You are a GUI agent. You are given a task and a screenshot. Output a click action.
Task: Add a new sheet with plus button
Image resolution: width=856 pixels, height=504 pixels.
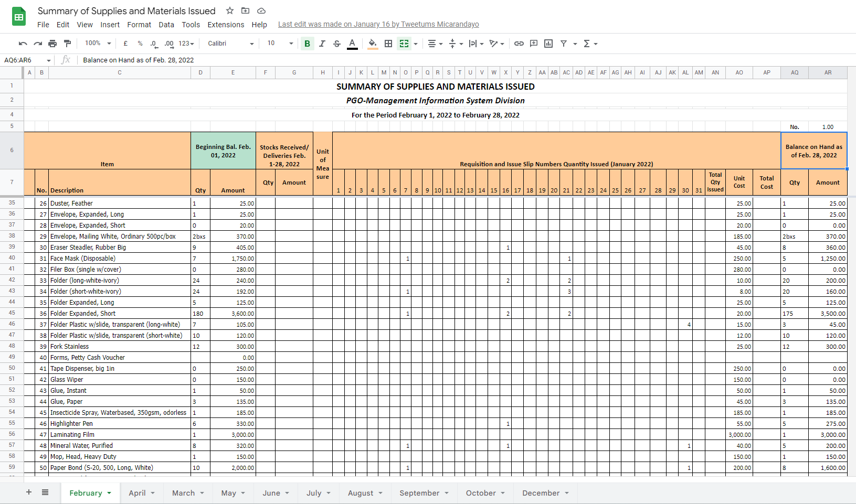[29, 492]
